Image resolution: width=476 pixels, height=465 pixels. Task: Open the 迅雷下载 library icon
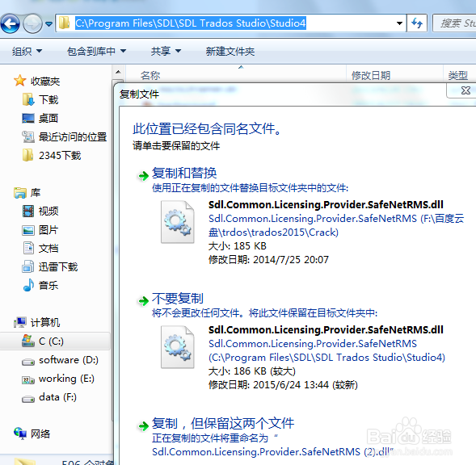click(28, 266)
